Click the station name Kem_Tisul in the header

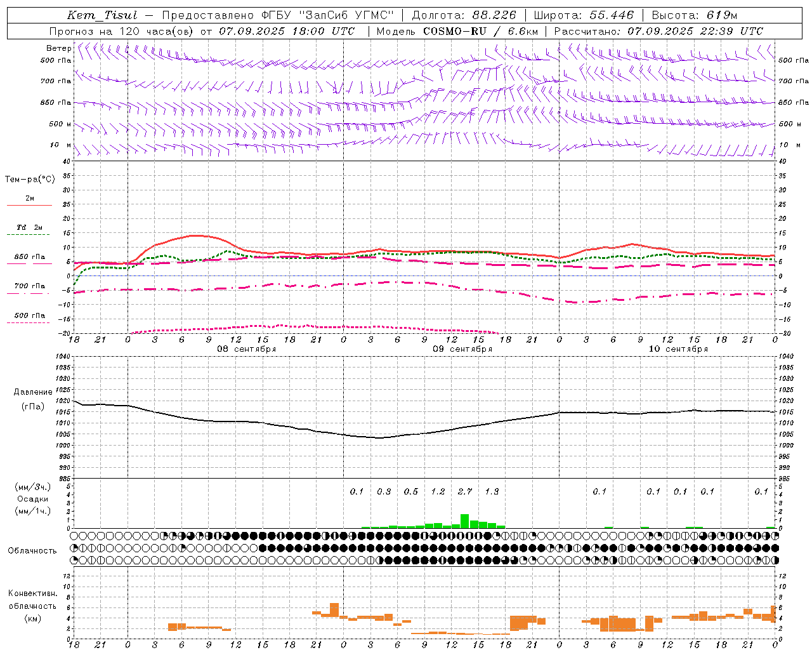102,15
